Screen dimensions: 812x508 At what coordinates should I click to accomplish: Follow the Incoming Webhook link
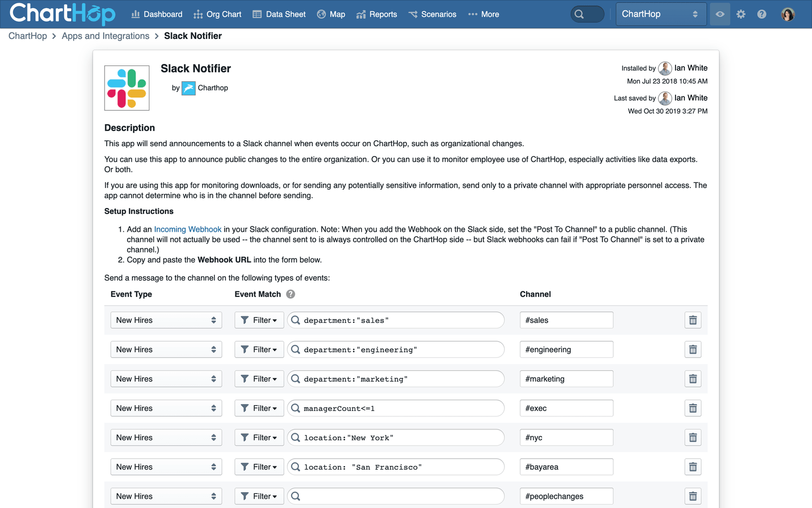point(187,229)
